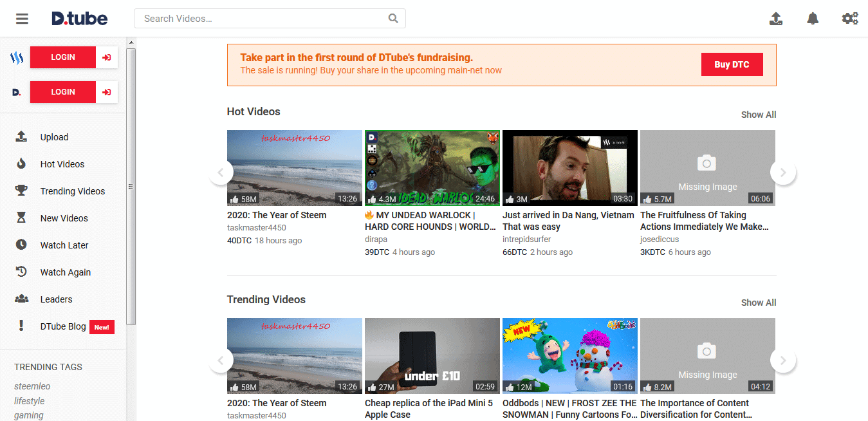Click 'Cheap replica of the iPad Mini 5' title
This screenshot has width=868, height=421.
(x=429, y=409)
